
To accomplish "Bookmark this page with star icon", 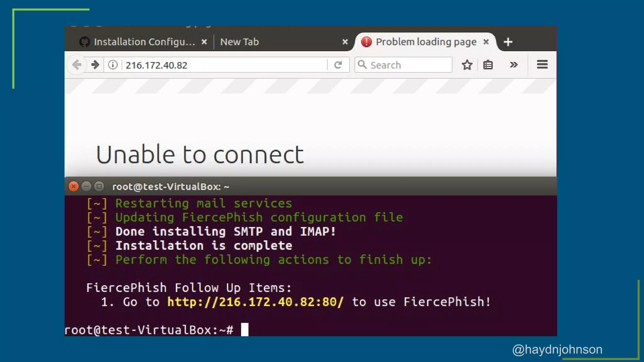I will point(467,65).
